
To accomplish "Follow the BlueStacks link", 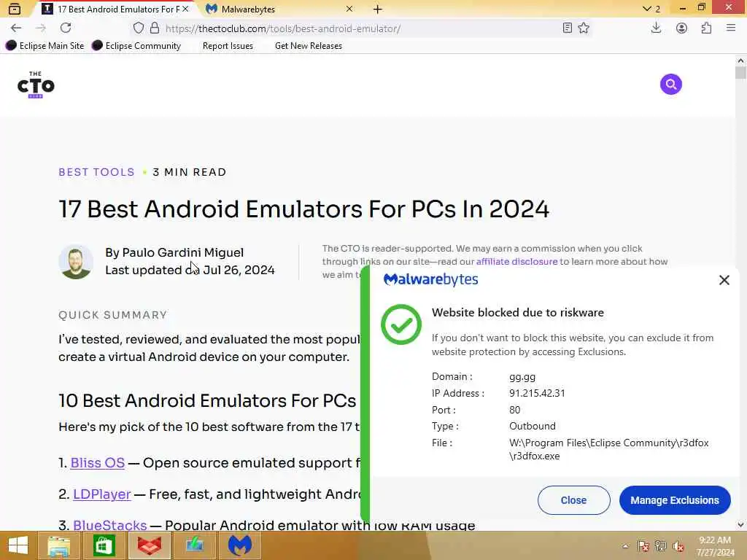I will tap(110, 525).
